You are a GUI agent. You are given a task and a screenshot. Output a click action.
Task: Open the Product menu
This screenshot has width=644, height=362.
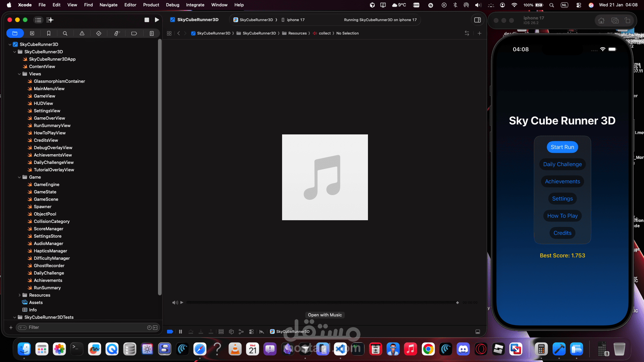click(x=151, y=5)
